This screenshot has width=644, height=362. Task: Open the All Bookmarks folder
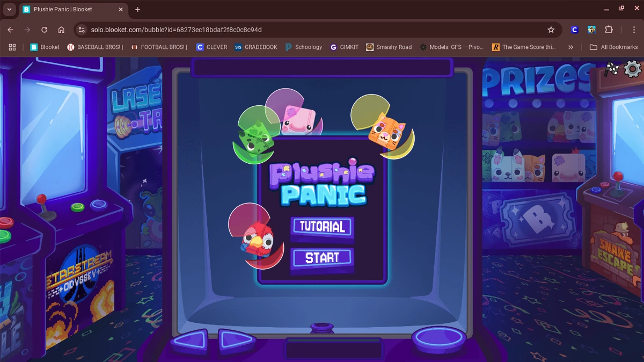(x=614, y=47)
